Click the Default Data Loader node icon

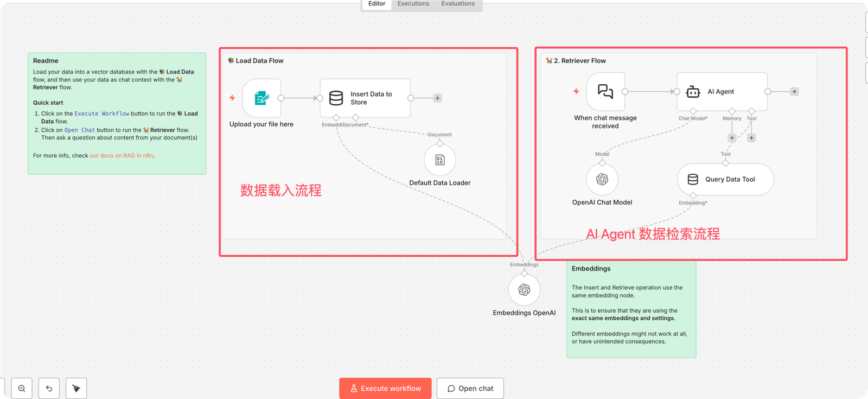439,160
